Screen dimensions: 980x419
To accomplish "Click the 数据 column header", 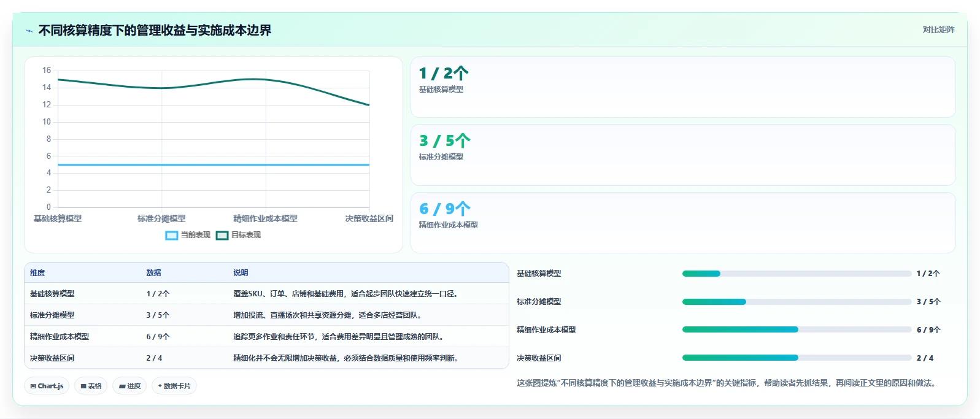I will [x=153, y=273].
